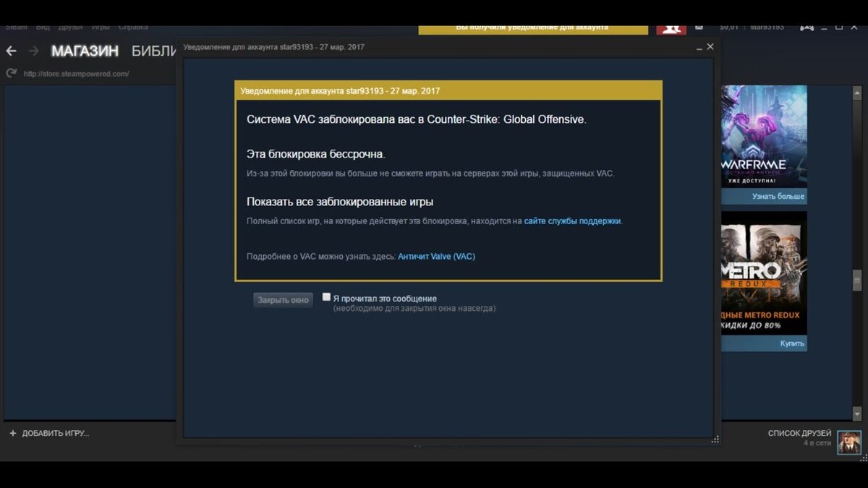Open the БИБЛИОТЕКА tab behind the dialog
The width and height of the screenshot is (868, 488).
(154, 51)
